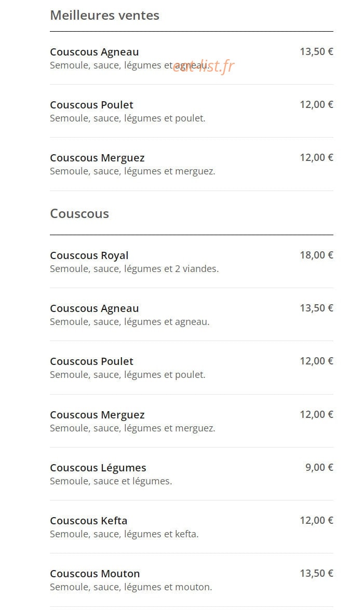
Task: Click the 18,00 € price of Couscous Royal
Action: point(317,255)
